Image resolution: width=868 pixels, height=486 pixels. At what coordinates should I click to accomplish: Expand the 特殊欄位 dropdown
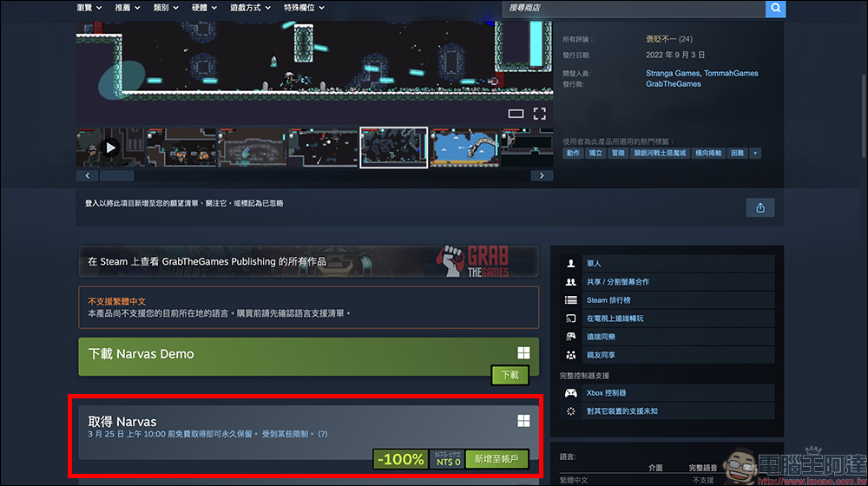click(304, 8)
